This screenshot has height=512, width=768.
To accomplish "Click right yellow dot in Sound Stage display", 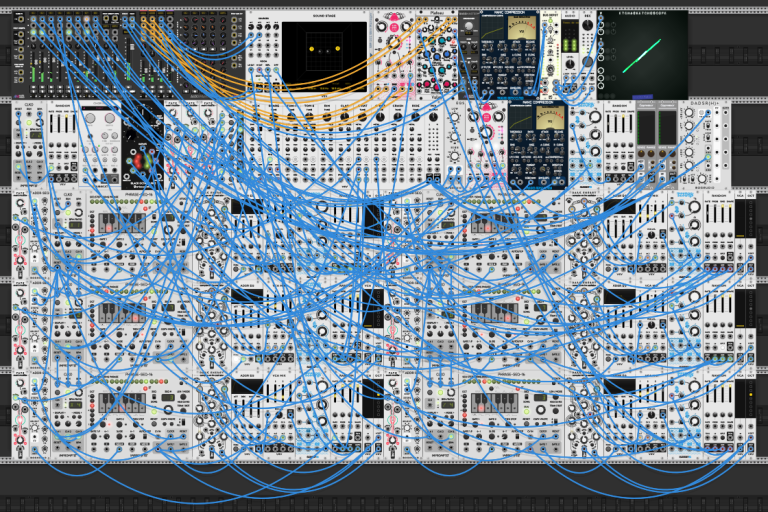I will (338, 48).
